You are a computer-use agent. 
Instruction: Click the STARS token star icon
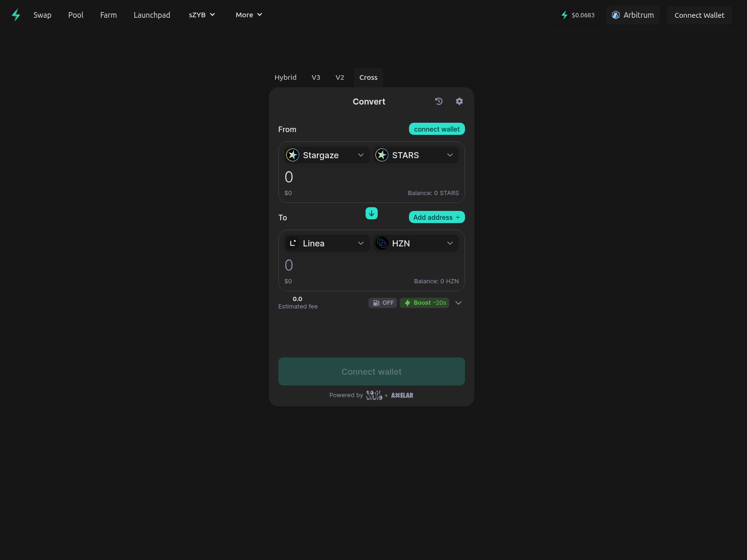click(x=382, y=155)
